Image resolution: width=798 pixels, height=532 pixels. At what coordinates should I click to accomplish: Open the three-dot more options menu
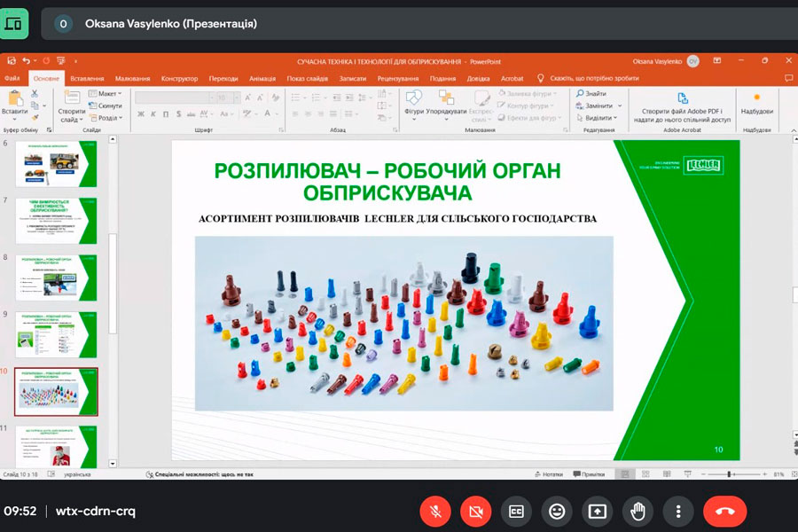tap(678, 511)
